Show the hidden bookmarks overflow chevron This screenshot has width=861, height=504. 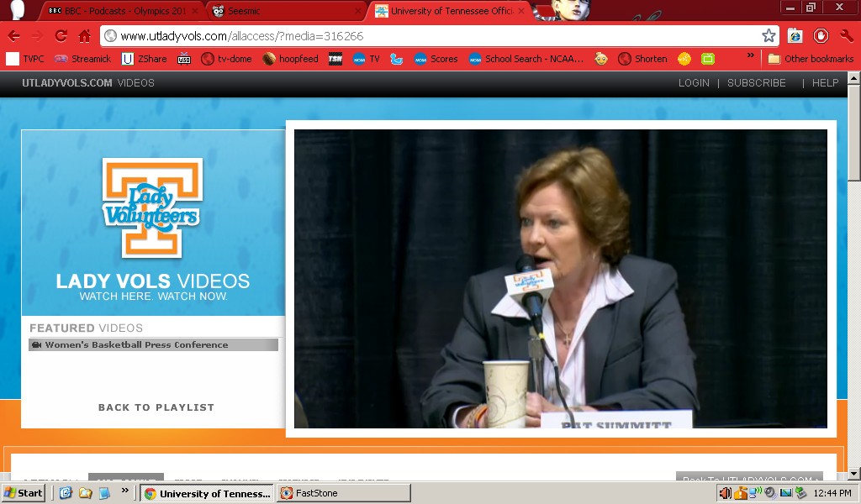[751, 56]
